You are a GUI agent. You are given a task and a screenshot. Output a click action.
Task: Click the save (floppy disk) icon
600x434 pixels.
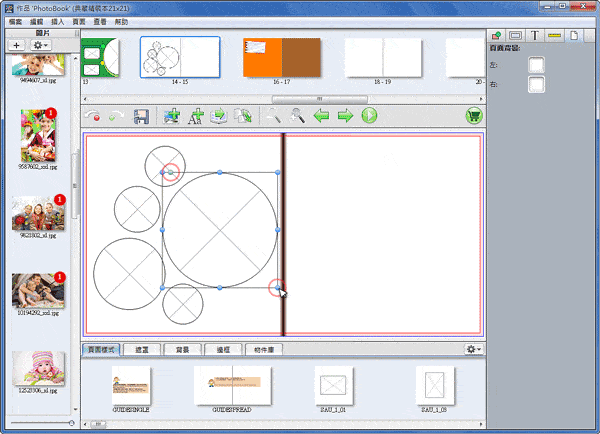(141, 117)
